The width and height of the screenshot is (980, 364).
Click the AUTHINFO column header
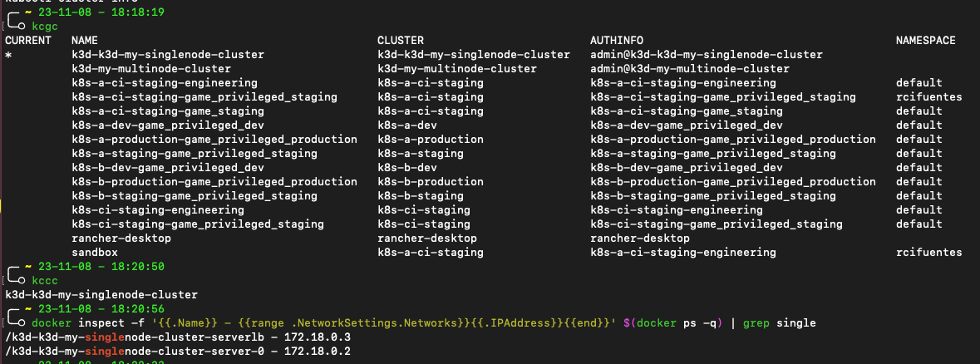tap(617, 41)
